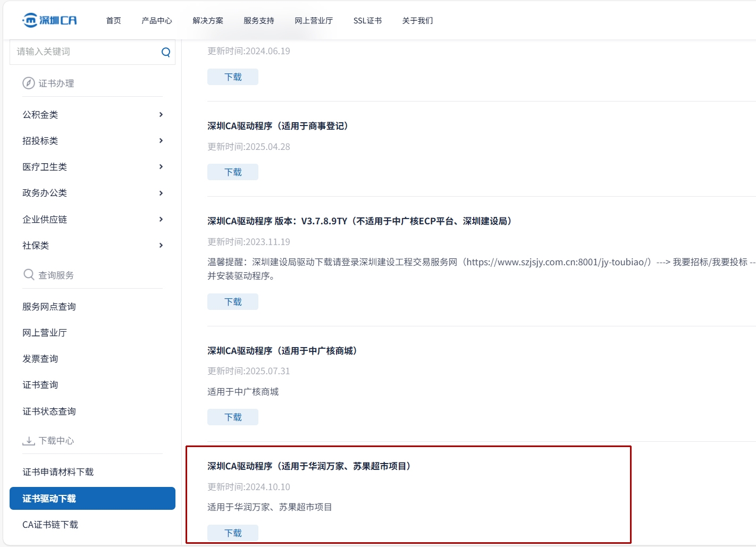Screen dimensions: 756x547
Task: Expand the 医疗卫生类 category arrow
Action: [x=161, y=167]
